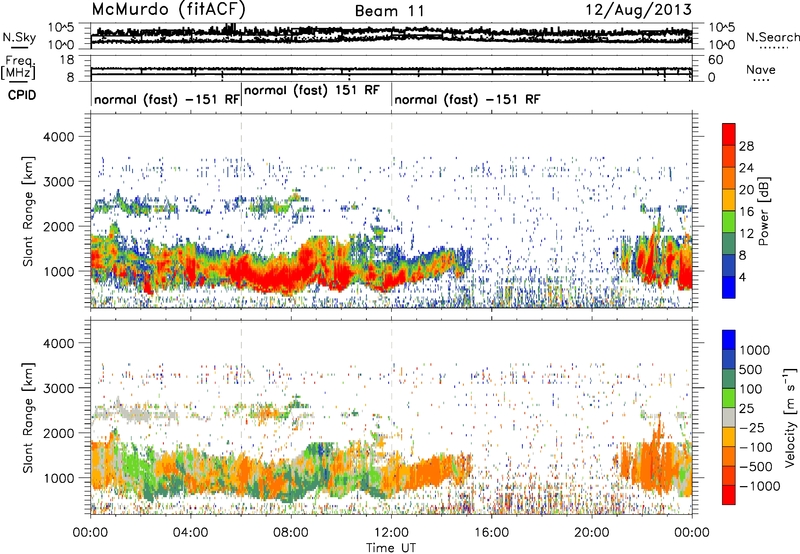Click the '3000' tick on velocity plot
This screenshot has height=554, width=800.
pyautogui.click(x=58, y=388)
